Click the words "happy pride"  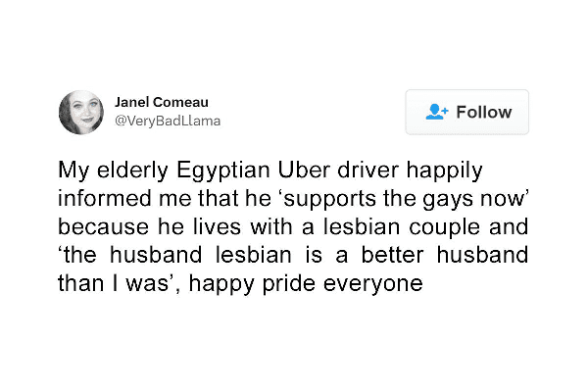(x=245, y=284)
